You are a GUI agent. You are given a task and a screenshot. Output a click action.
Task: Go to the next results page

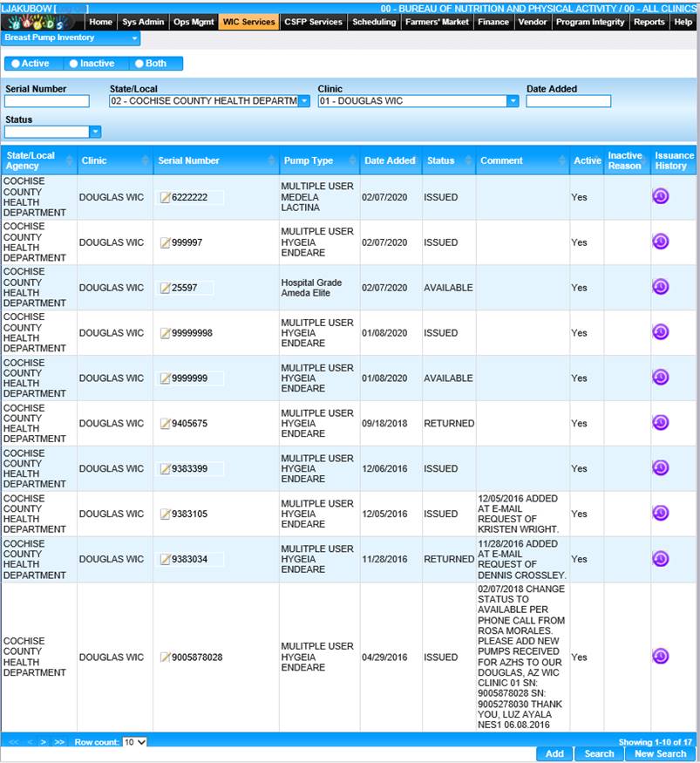[x=44, y=742]
